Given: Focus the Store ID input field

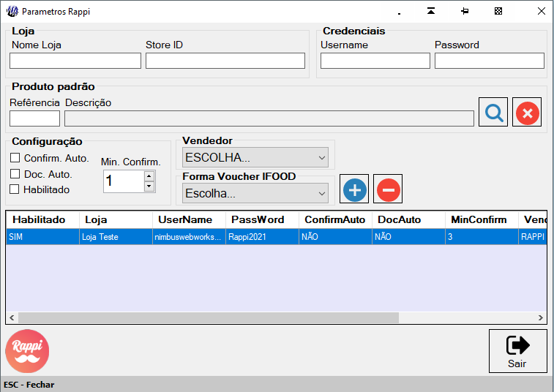Looking at the screenshot, I should pyautogui.click(x=225, y=61).
